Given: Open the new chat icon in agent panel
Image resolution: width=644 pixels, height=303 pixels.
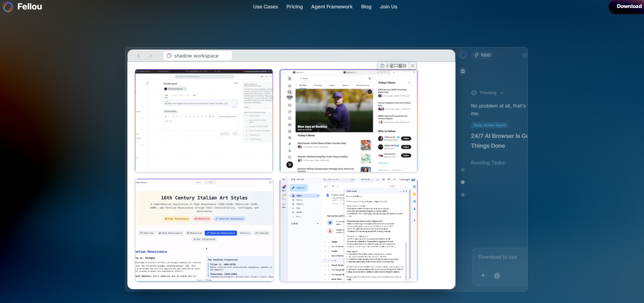Looking at the screenshot, I should 524,55.
